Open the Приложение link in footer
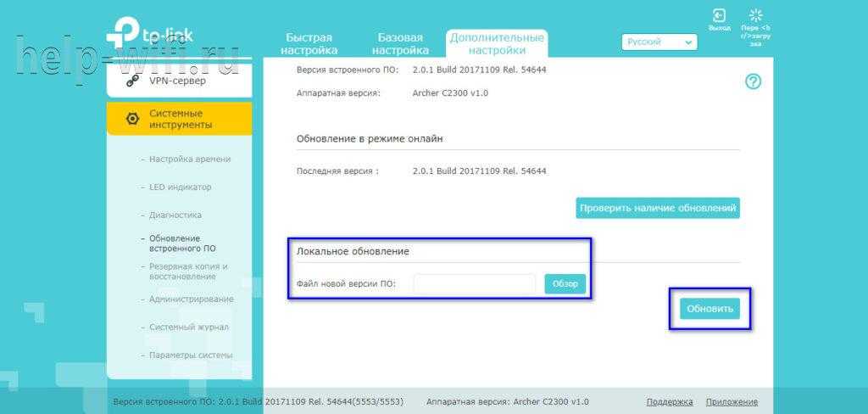This screenshot has height=414, width=868. coord(732,402)
